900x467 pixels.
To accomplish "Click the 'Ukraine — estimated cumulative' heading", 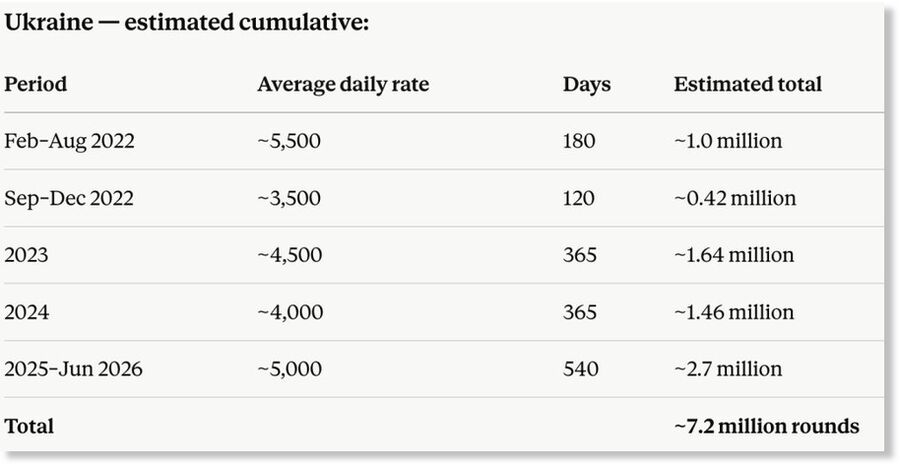I will point(187,22).
